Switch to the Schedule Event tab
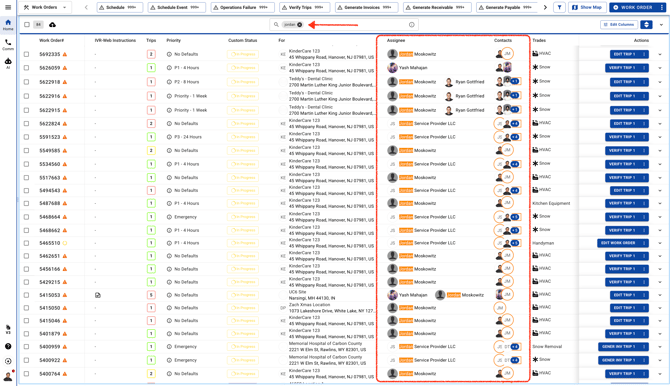This screenshot has width=670, height=386. pos(176,7)
